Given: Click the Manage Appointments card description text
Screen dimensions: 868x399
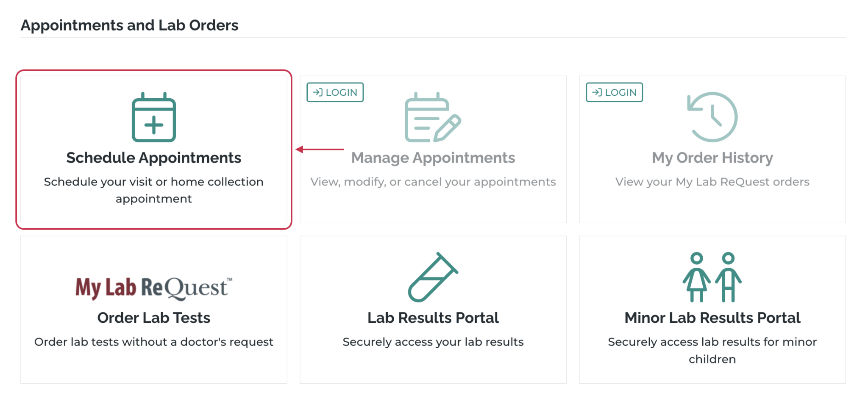Looking at the screenshot, I should point(433,182).
